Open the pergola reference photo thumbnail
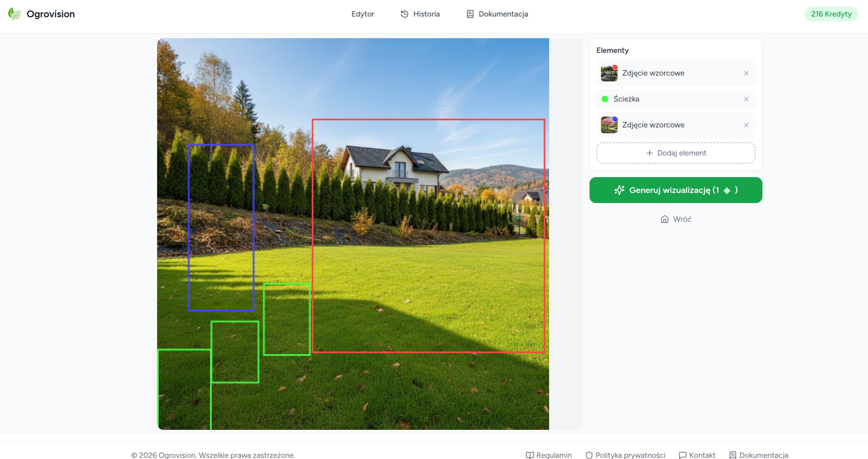 [x=609, y=73]
